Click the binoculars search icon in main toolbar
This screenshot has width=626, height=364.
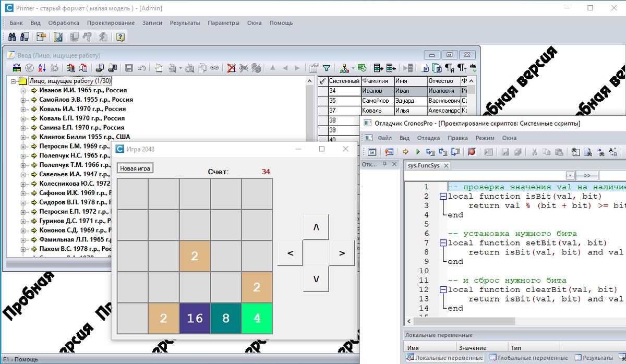12,37
